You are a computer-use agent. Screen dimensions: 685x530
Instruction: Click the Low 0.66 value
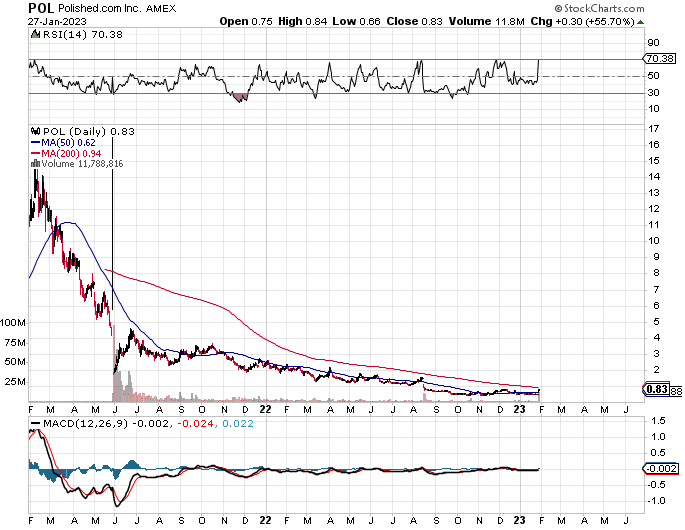(x=356, y=21)
